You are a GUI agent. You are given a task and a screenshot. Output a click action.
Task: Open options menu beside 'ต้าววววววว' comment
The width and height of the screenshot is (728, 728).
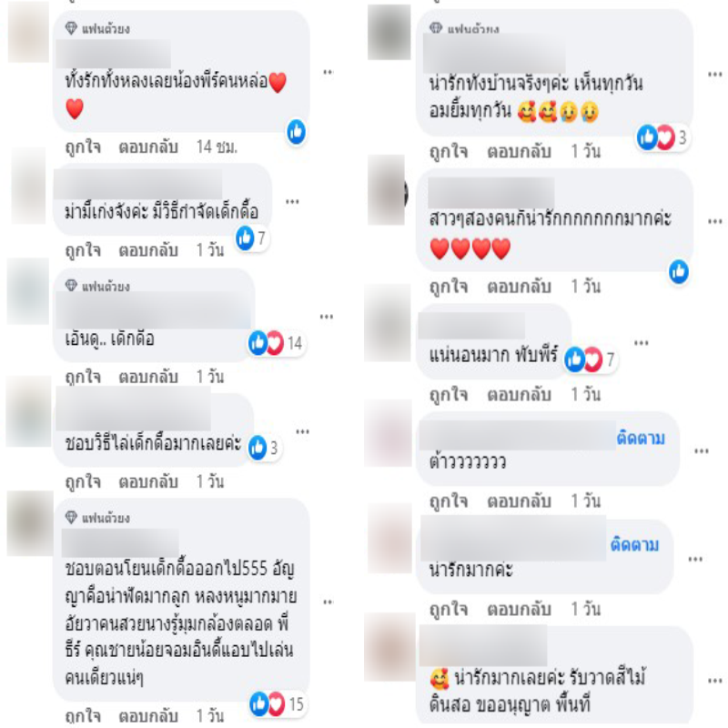coord(701,450)
